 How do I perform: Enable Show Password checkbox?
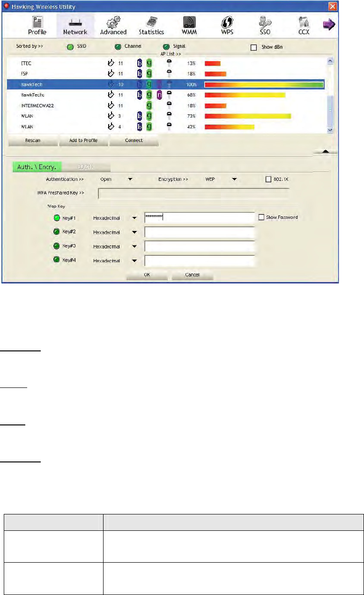point(261,217)
